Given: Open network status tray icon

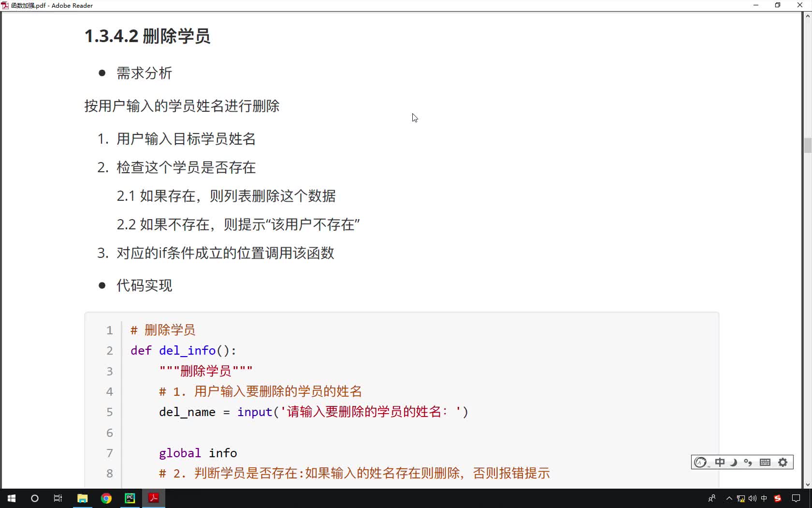Looking at the screenshot, I should tap(741, 498).
